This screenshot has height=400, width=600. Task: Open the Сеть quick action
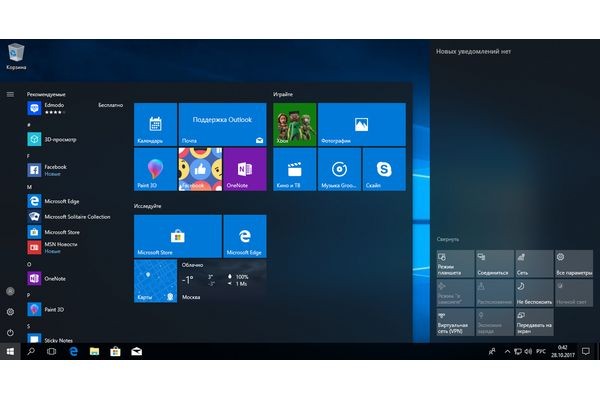click(534, 263)
